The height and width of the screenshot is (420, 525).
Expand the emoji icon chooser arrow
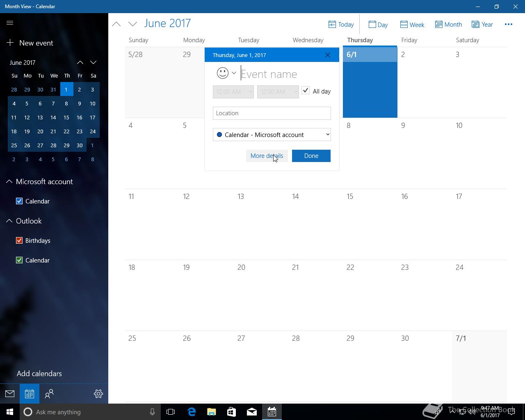234,73
